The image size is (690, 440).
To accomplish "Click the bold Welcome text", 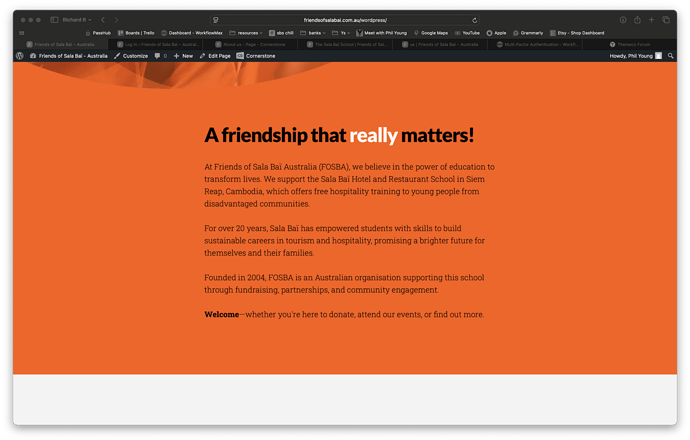I will click(221, 315).
